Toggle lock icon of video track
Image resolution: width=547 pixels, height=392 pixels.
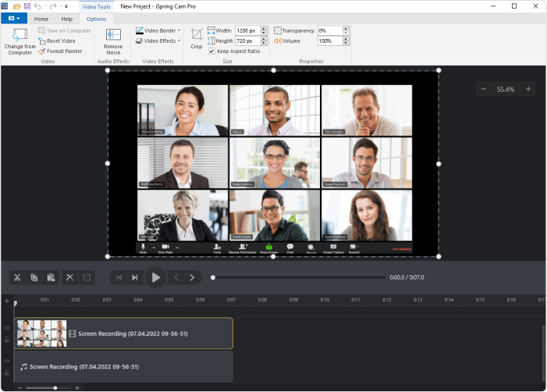6,339
